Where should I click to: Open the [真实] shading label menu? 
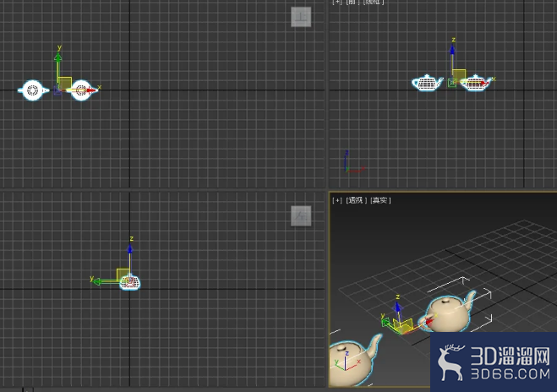[x=380, y=200]
